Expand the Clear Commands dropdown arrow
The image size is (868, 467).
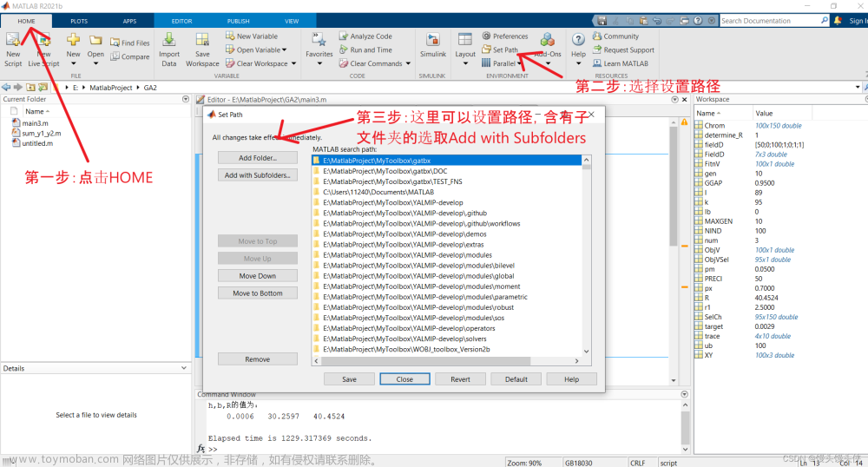tap(408, 63)
